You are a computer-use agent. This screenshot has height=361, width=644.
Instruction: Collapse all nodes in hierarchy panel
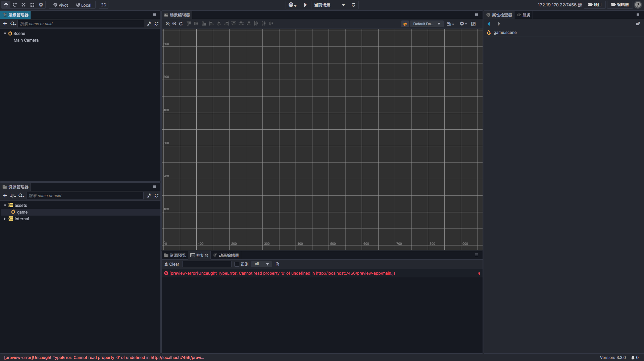149,24
